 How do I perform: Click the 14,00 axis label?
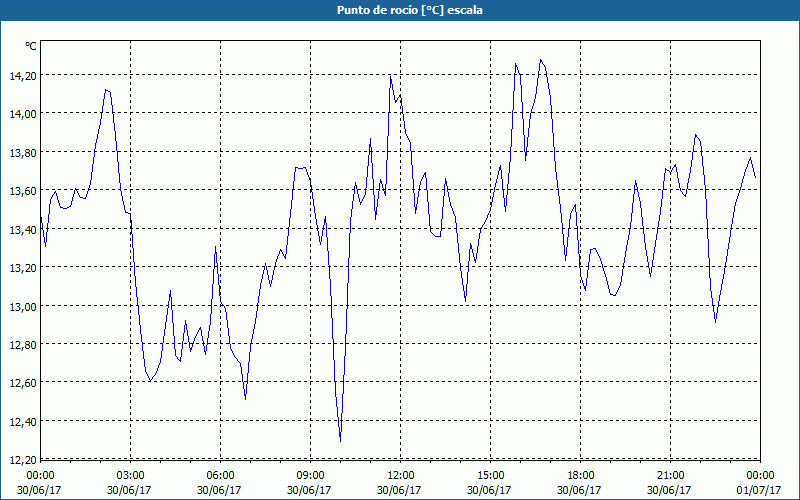click(23, 114)
